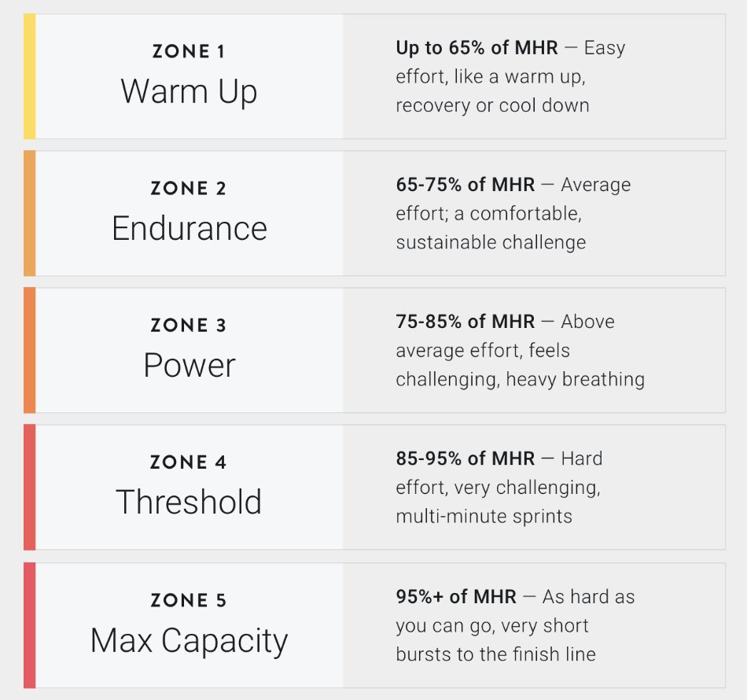This screenshot has height=700, width=747.
Task: Click the red Zone 4 color bar
Action: click(29, 487)
